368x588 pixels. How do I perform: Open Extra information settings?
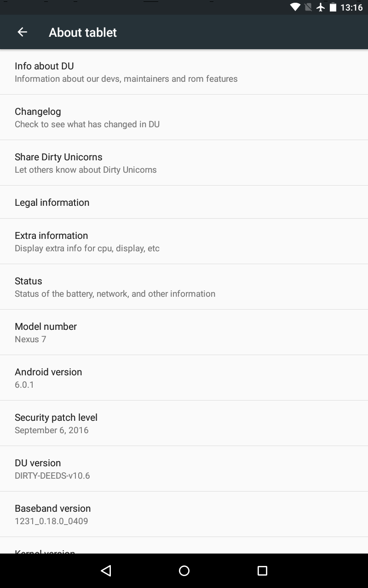[184, 241]
